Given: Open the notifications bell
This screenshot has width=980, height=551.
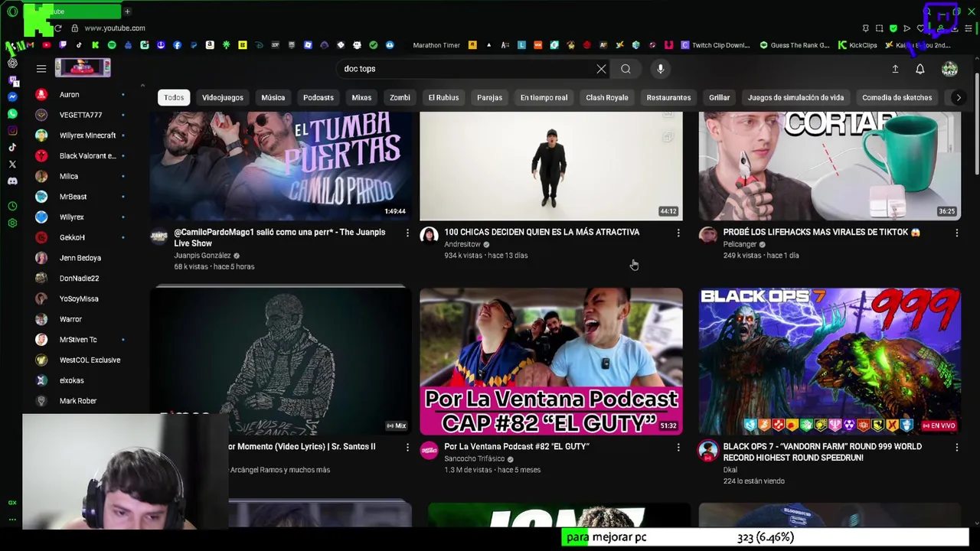Looking at the screenshot, I should pyautogui.click(x=920, y=69).
